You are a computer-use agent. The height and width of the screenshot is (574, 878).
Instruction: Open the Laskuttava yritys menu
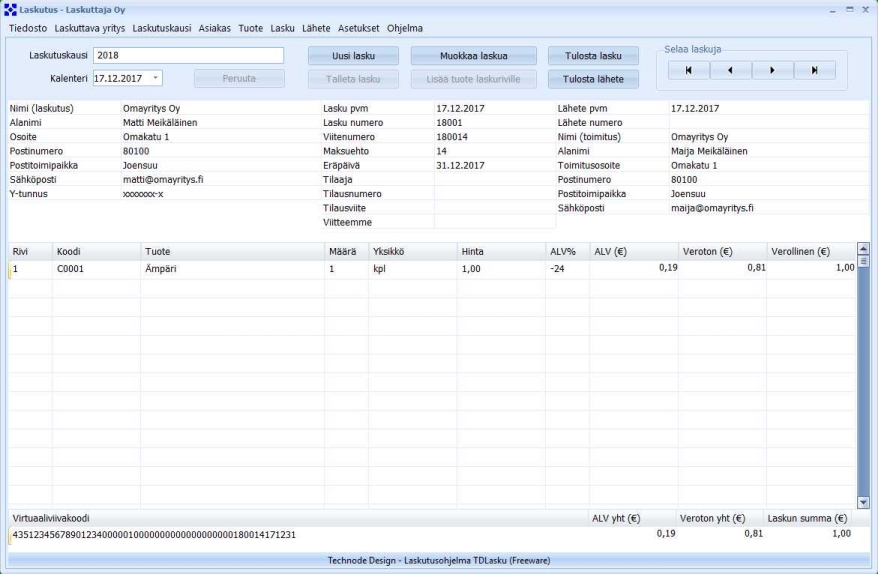(x=90, y=28)
